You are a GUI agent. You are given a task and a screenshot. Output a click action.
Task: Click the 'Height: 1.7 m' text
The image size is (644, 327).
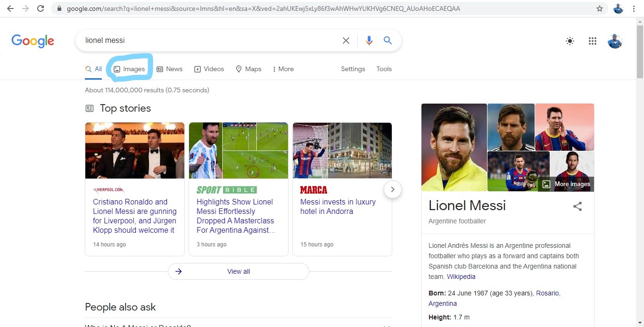[449, 317]
